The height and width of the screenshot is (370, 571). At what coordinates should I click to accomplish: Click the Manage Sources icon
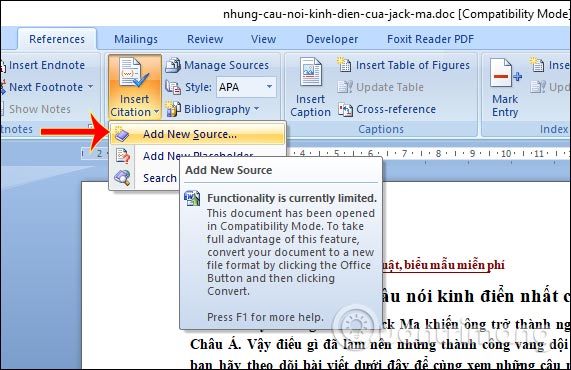tap(173, 65)
